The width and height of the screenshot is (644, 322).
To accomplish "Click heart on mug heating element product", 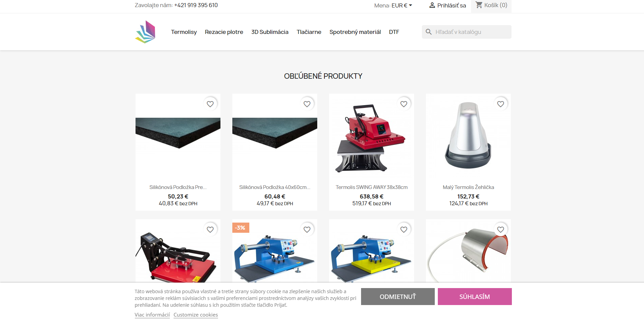I will tap(501, 229).
